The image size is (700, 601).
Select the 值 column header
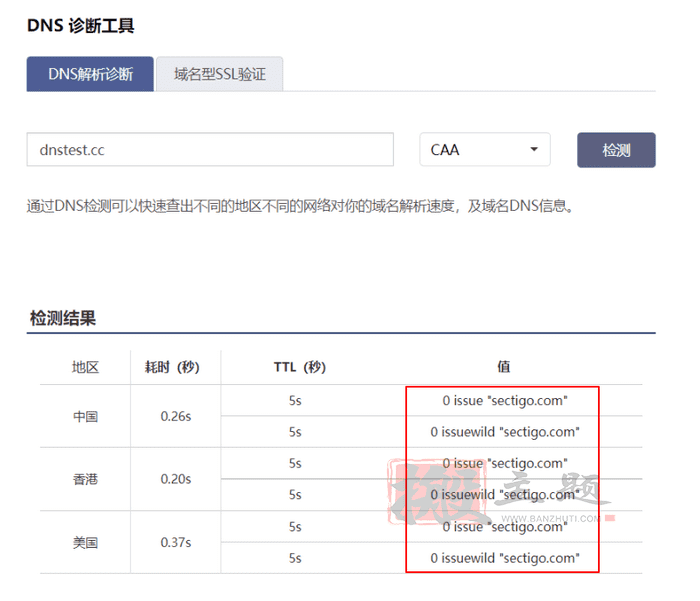(x=504, y=367)
